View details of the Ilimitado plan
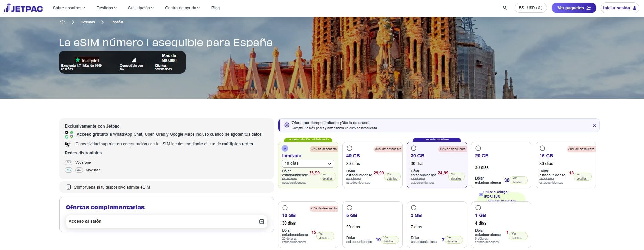 point(327,176)
